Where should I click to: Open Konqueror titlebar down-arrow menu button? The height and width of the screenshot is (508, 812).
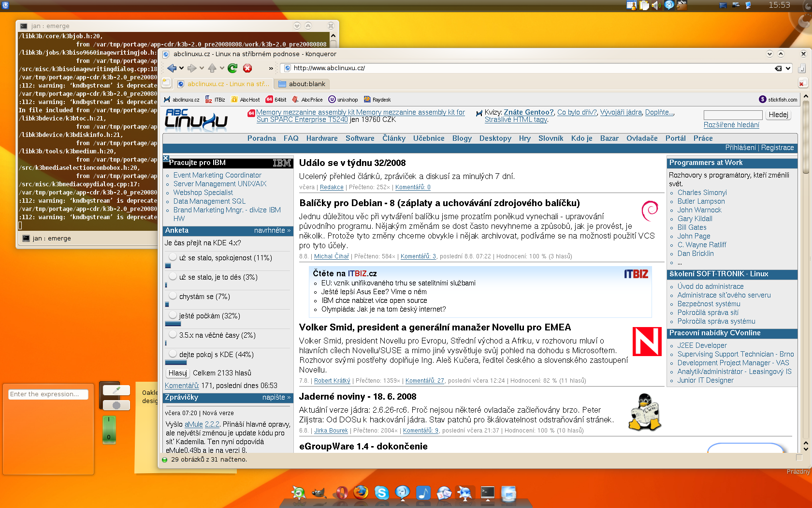[770, 54]
